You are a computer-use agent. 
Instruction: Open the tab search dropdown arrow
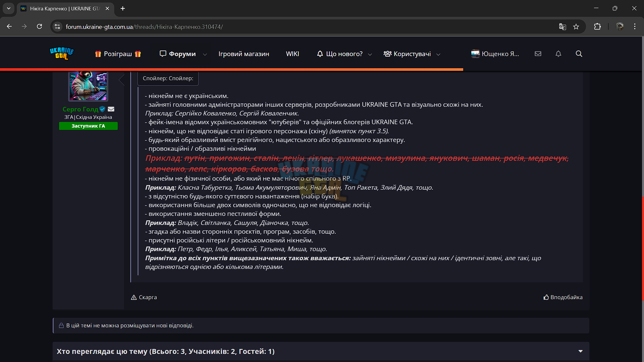click(x=9, y=8)
